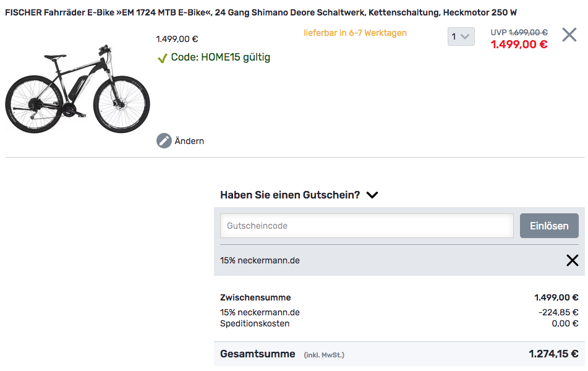Remove the FISCHER E-Bike from cart

pos(569,35)
